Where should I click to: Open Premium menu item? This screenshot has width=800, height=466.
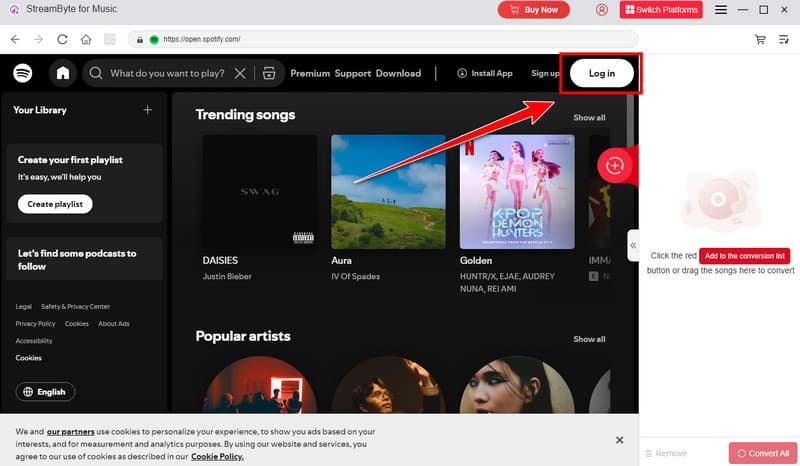click(x=310, y=73)
